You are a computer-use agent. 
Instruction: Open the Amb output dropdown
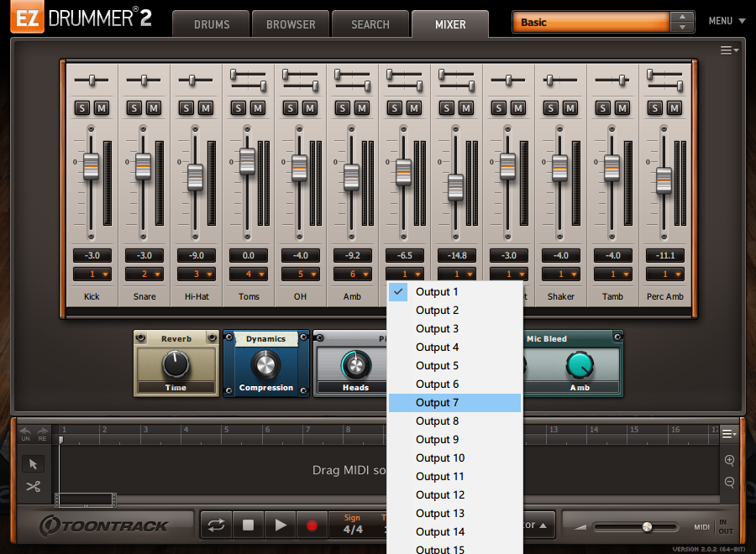pos(353,274)
